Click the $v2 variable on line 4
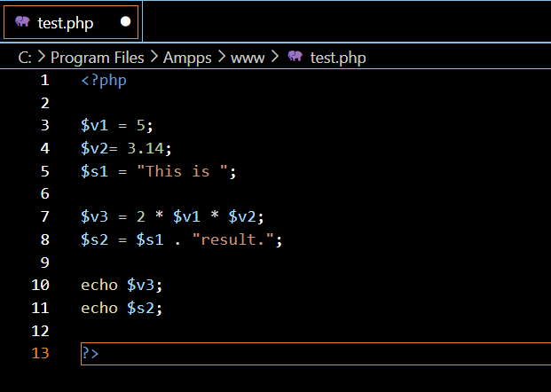Viewport: 551px width, 392px height. pyautogui.click(x=94, y=148)
